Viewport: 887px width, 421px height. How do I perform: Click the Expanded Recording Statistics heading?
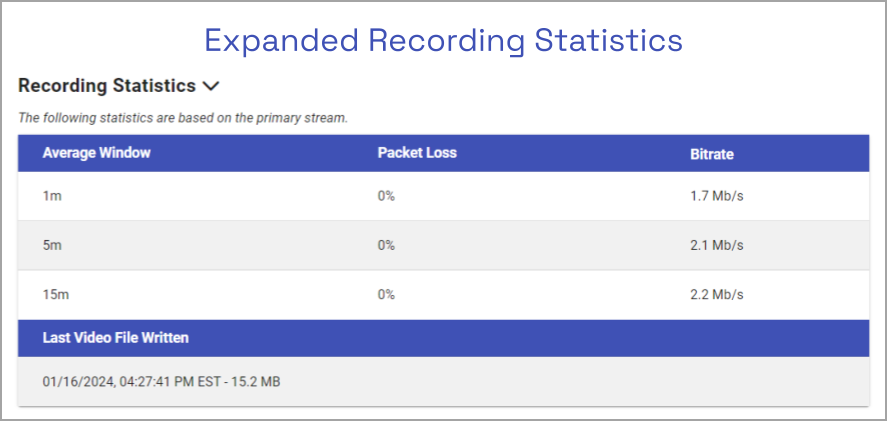coord(443,40)
